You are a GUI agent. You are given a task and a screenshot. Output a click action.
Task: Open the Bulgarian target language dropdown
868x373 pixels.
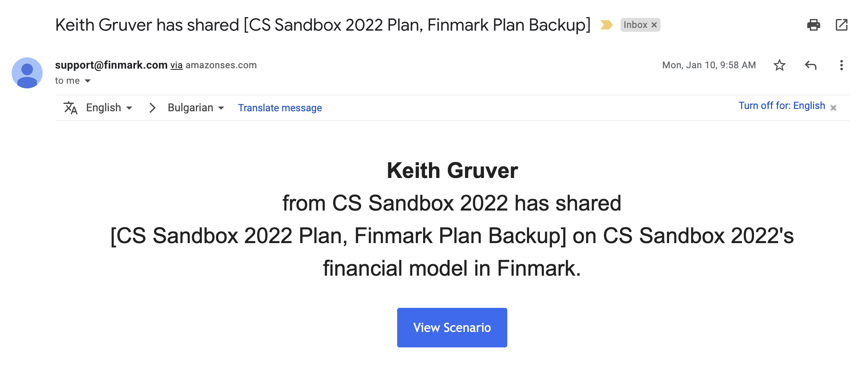196,108
